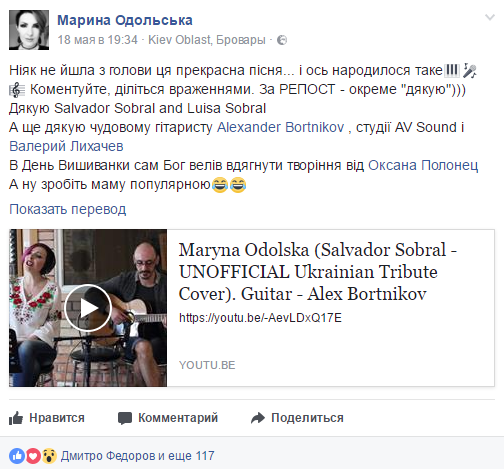
Task: Click the red heart reaction icon
Action: pos(33,456)
